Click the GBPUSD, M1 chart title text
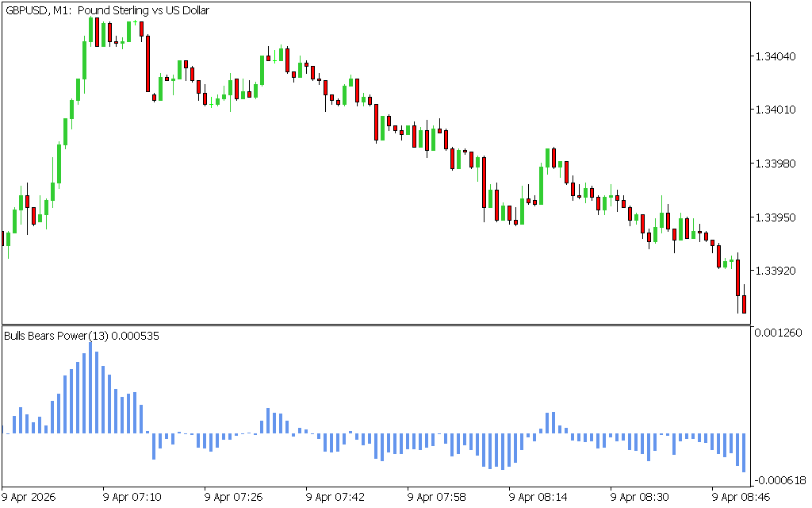Viewport: 812px width, 508px height. point(107,10)
